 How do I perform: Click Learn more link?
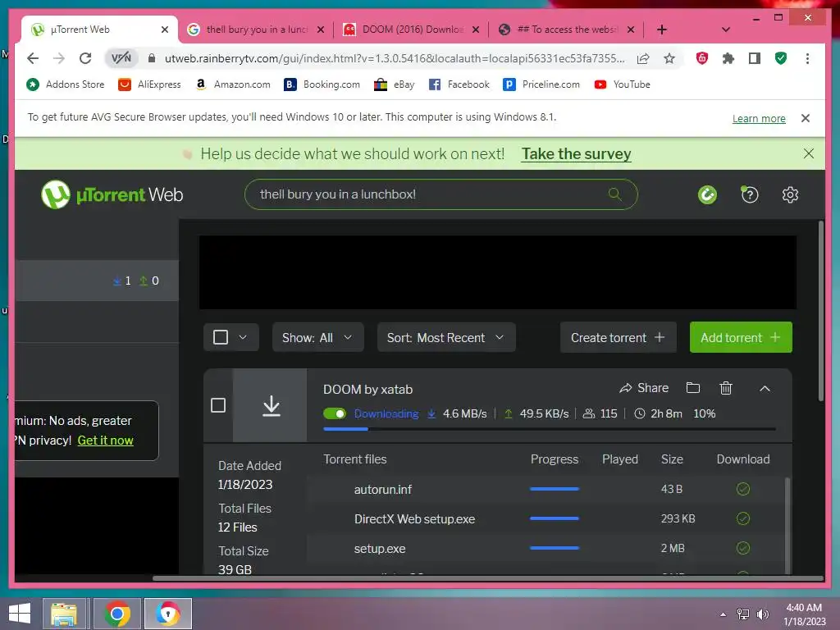[759, 118]
